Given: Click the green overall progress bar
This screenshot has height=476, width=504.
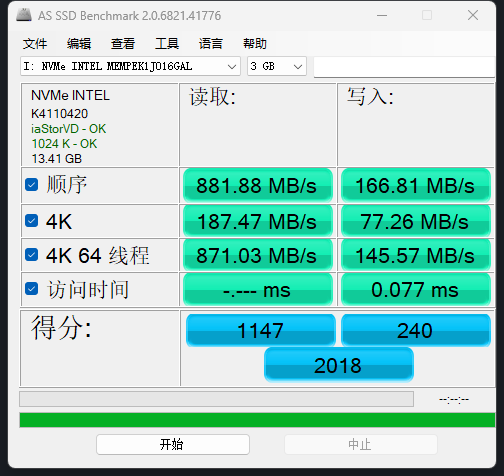Looking at the screenshot, I should click(x=257, y=420).
